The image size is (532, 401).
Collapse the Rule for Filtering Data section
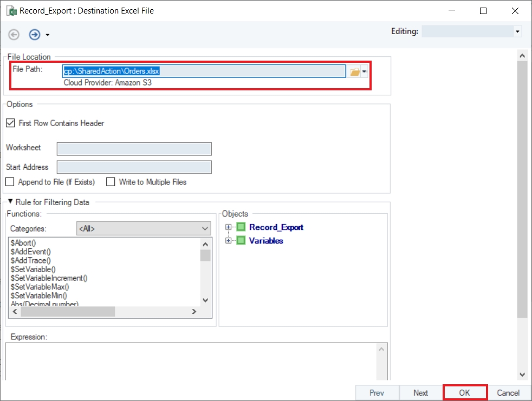point(10,202)
